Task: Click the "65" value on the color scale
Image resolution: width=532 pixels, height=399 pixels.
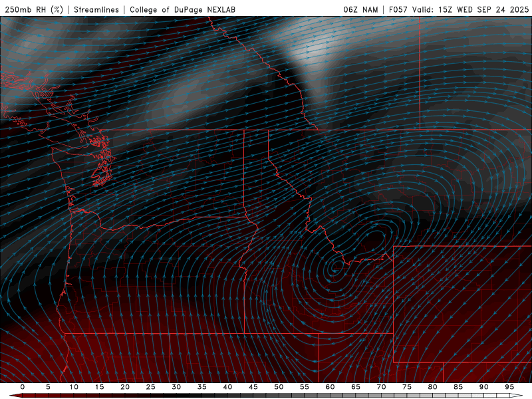Action: 356,387
